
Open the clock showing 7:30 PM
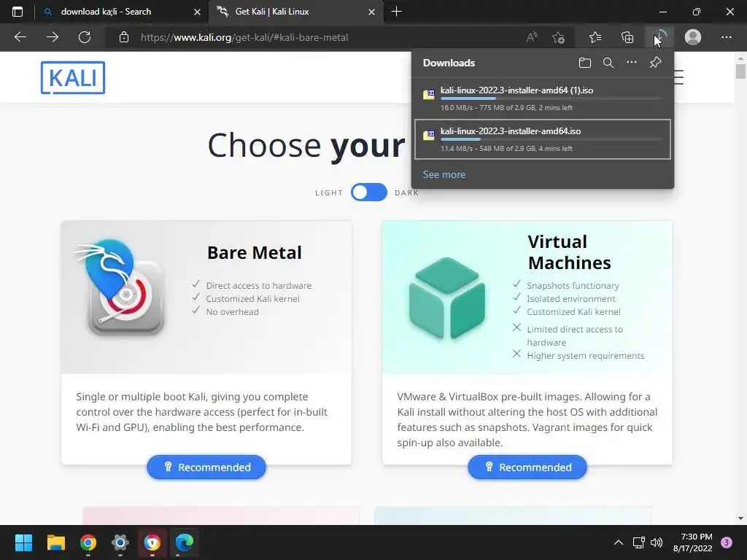coord(693,542)
